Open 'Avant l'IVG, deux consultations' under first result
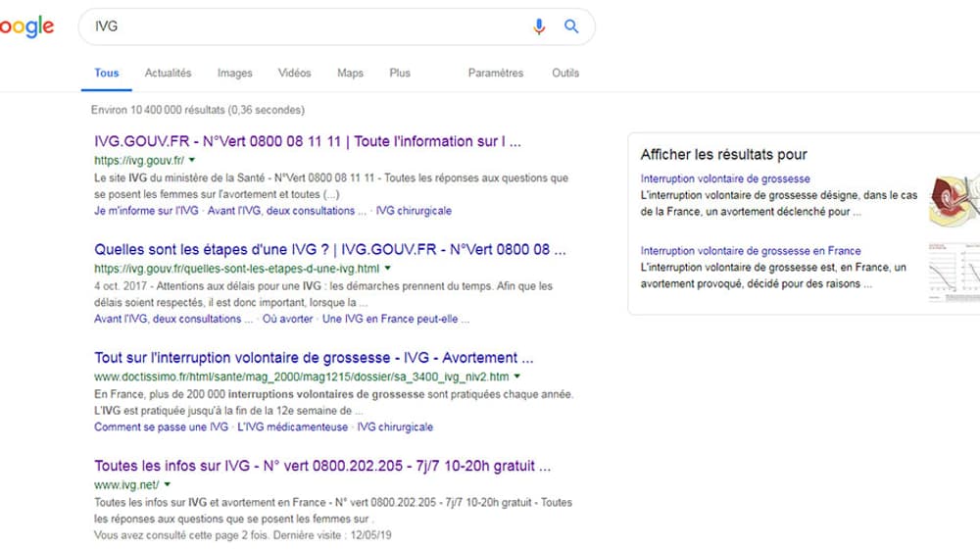980x551 pixels. (x=287, y=211)
